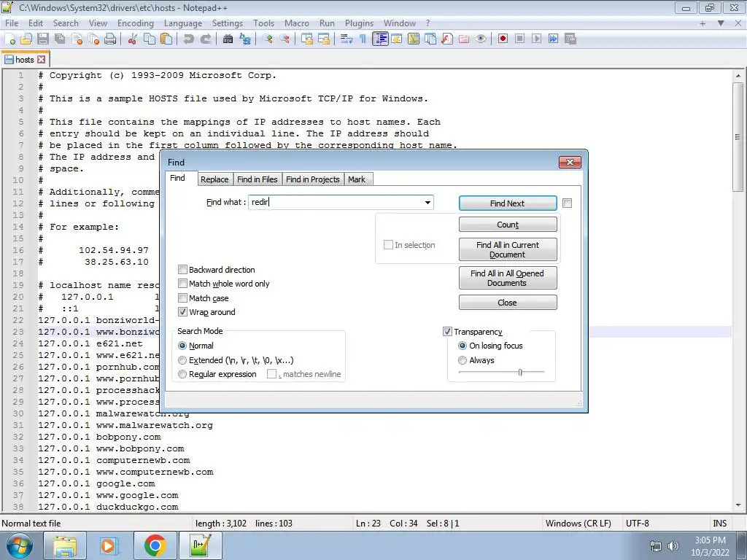747x560 pixels.
Task: Open the Macro menu
Action: 296,23
